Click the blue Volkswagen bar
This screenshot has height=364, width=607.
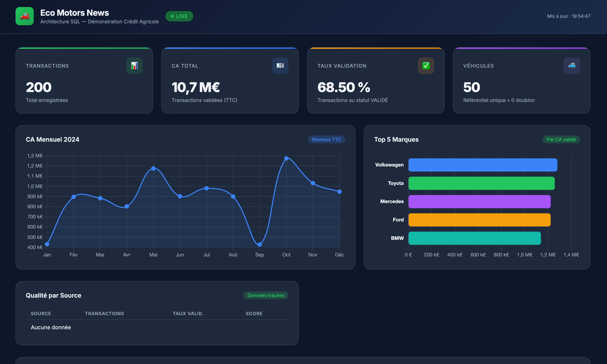[482, 165]
